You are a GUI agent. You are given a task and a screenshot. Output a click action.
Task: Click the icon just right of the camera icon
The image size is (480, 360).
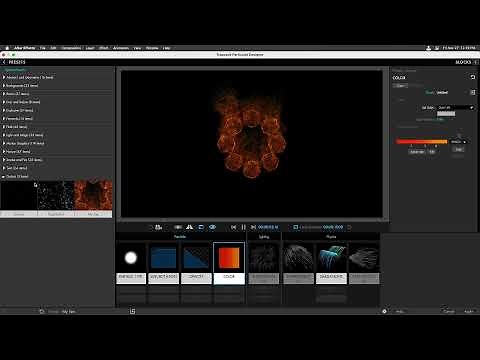tap(178, 227)
